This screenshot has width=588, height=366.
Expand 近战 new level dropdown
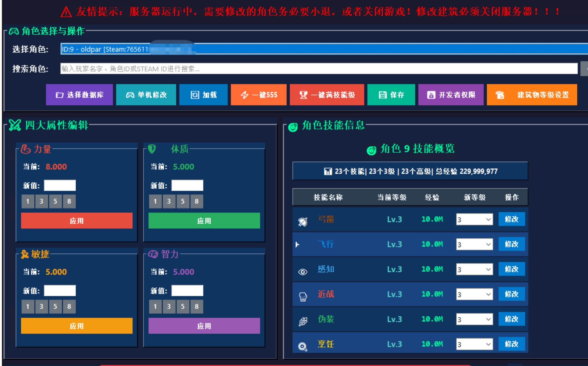[474, 294]
